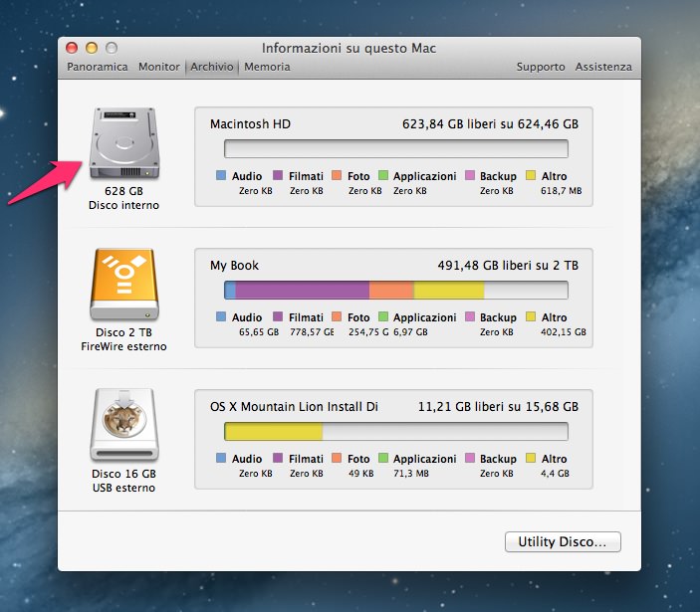
Task: Click the pink Backup swatch under Mountain Lion disk
Action: point(470,458)
